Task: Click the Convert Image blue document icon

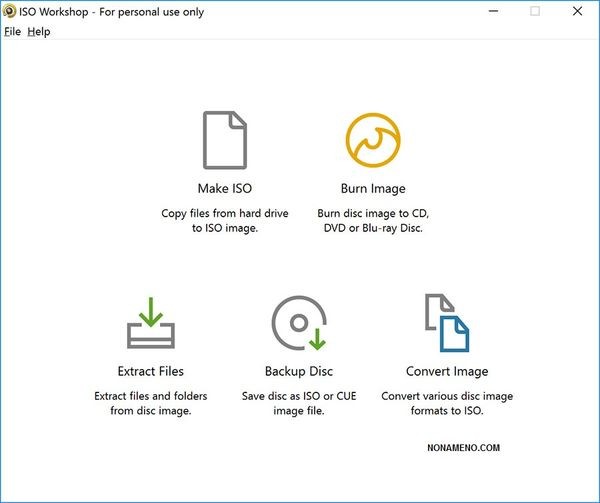Action: (446, 323)
